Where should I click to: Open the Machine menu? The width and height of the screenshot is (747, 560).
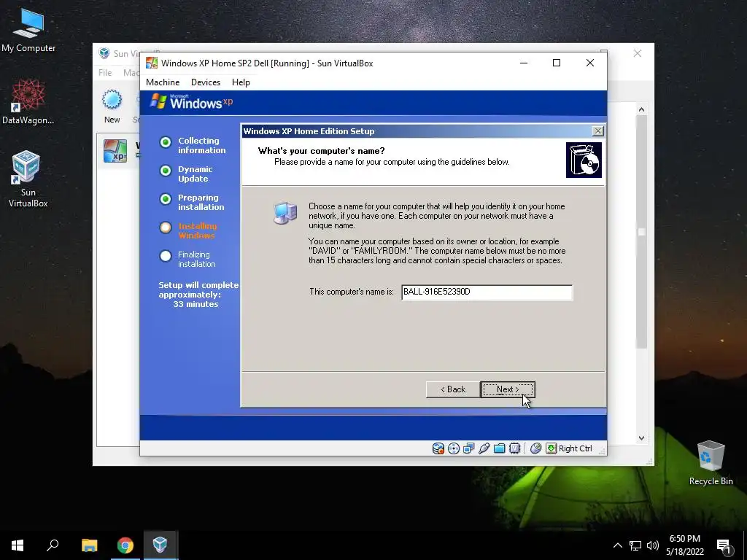pos(163,82)
